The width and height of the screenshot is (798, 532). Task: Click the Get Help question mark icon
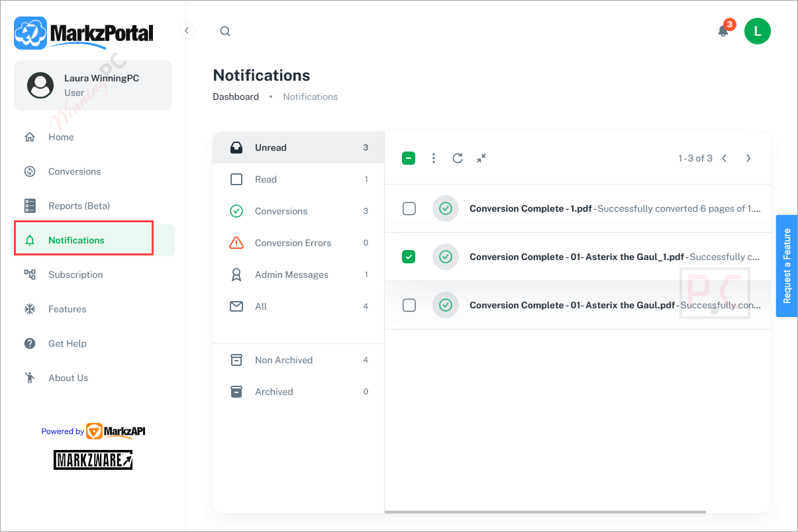point(30,343)
